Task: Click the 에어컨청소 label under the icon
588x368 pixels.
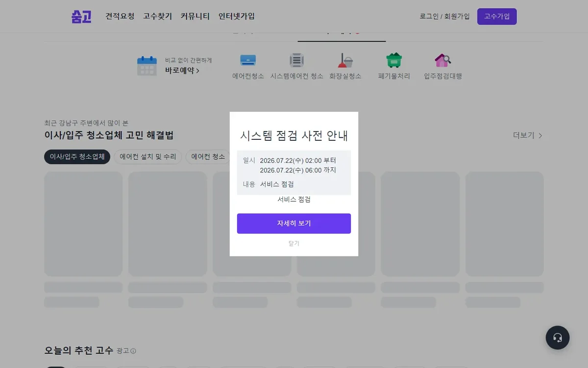Action: tap(248, 76)
